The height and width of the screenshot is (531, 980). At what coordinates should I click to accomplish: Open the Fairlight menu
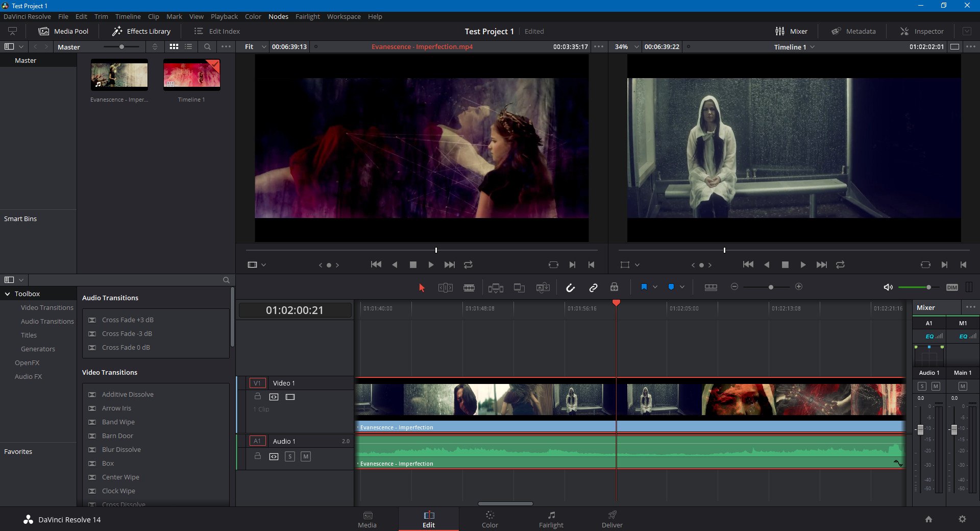pos(307,17)
